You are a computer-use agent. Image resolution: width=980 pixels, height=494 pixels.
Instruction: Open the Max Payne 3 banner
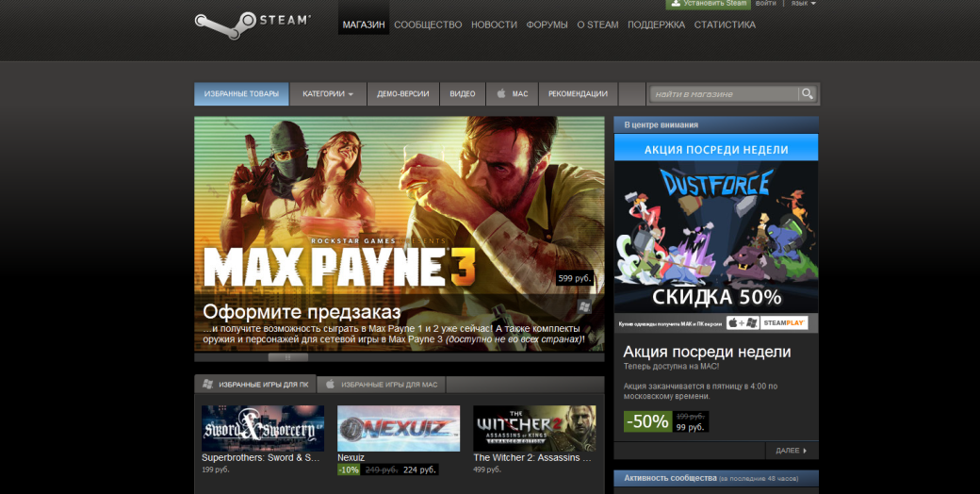pos(400,234)
